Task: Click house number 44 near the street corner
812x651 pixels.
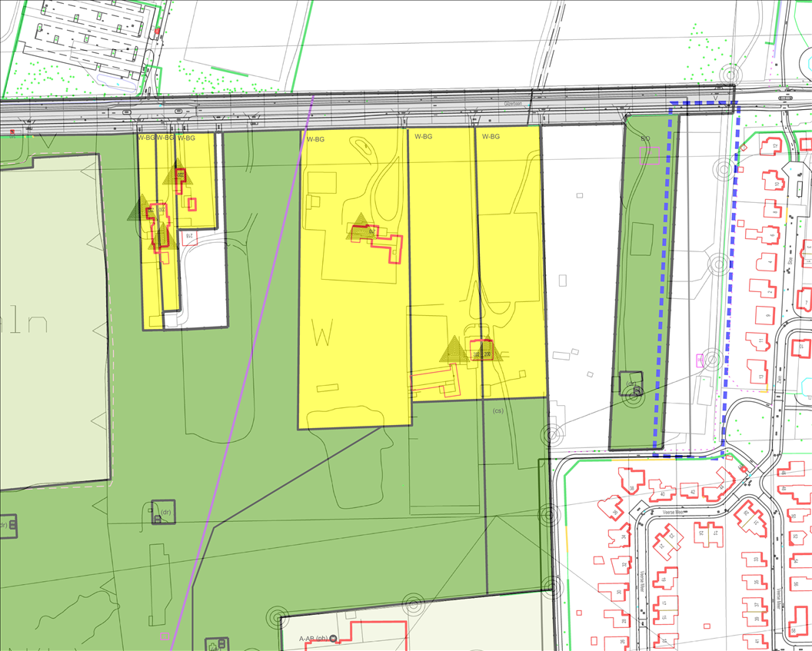Action: pos(721,487)
